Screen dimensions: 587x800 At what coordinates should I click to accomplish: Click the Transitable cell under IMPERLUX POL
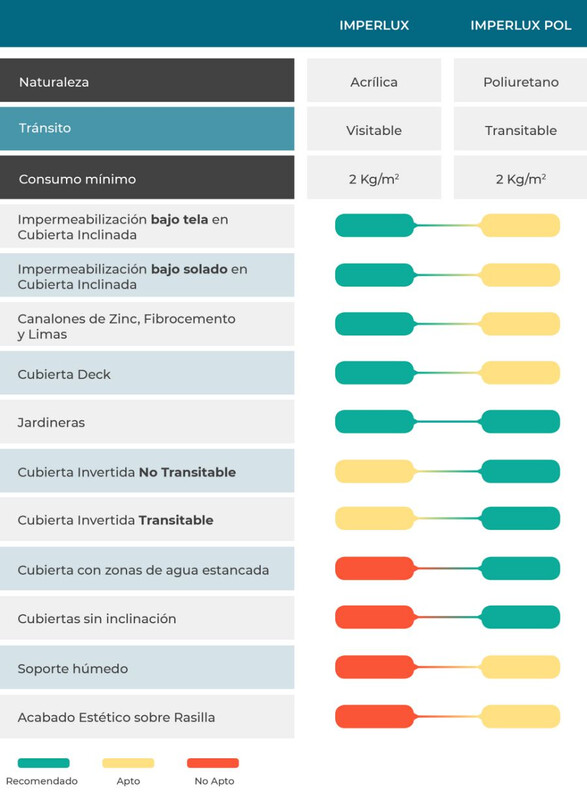(520, 129)
